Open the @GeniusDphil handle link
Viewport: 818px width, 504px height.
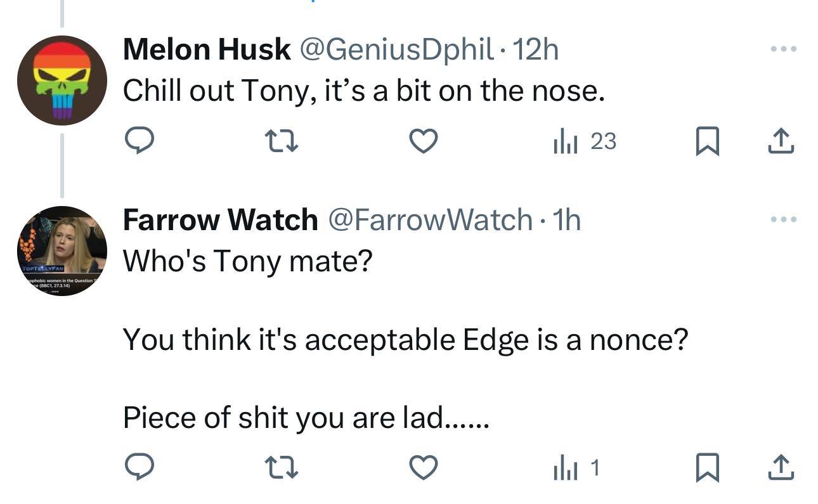click(396, 49)
